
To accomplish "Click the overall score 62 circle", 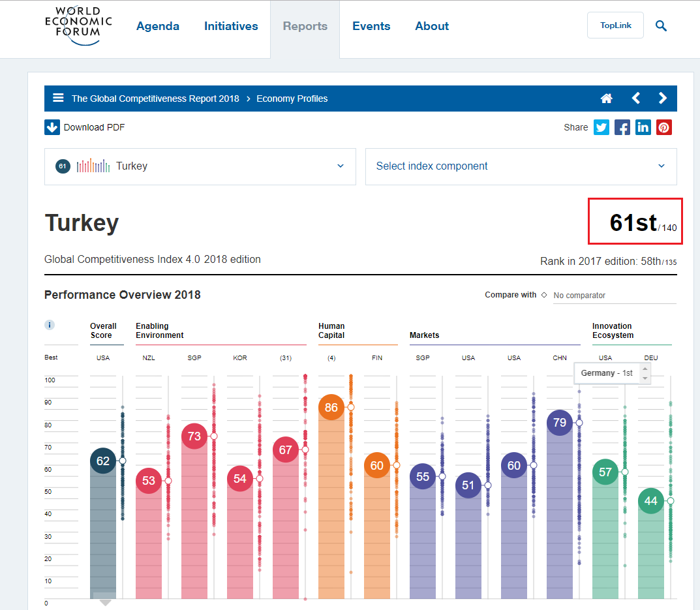I will click(103, 461).
